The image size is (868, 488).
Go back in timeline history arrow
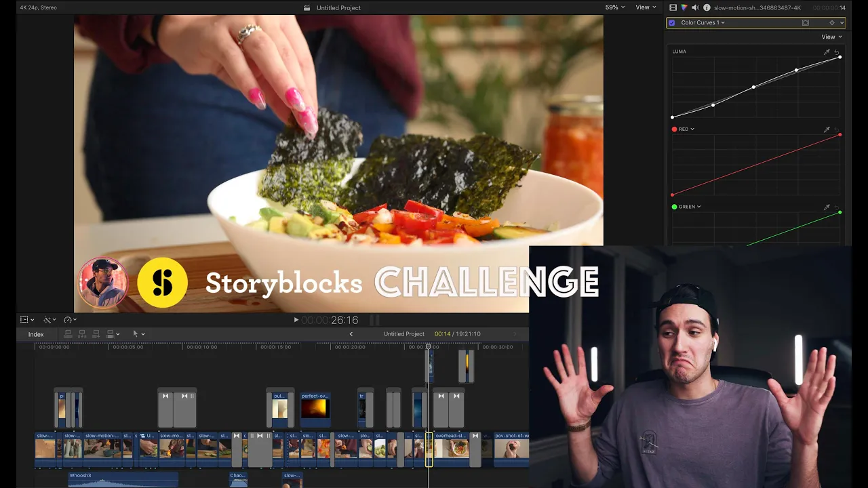[351, 333]
